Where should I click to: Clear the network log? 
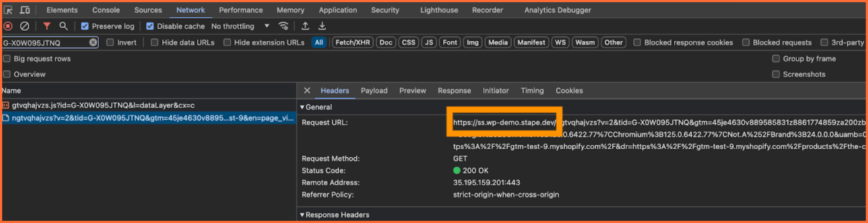click(x=25, y=26)
